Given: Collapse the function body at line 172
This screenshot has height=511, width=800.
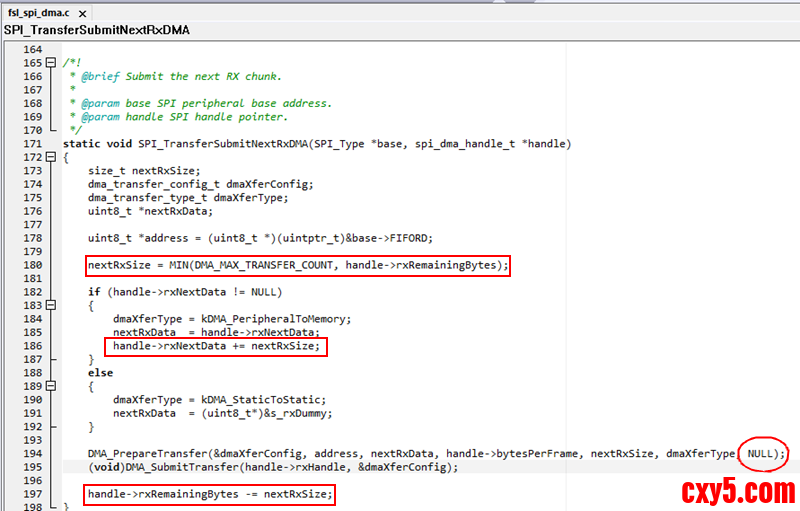Looking at the screenshot, I should point(51,157).
